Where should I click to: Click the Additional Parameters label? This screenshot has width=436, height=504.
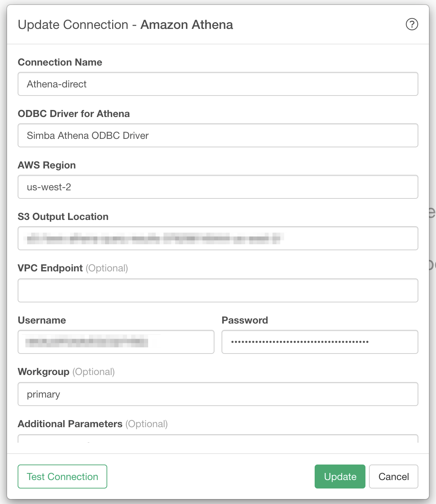[70, 424]
